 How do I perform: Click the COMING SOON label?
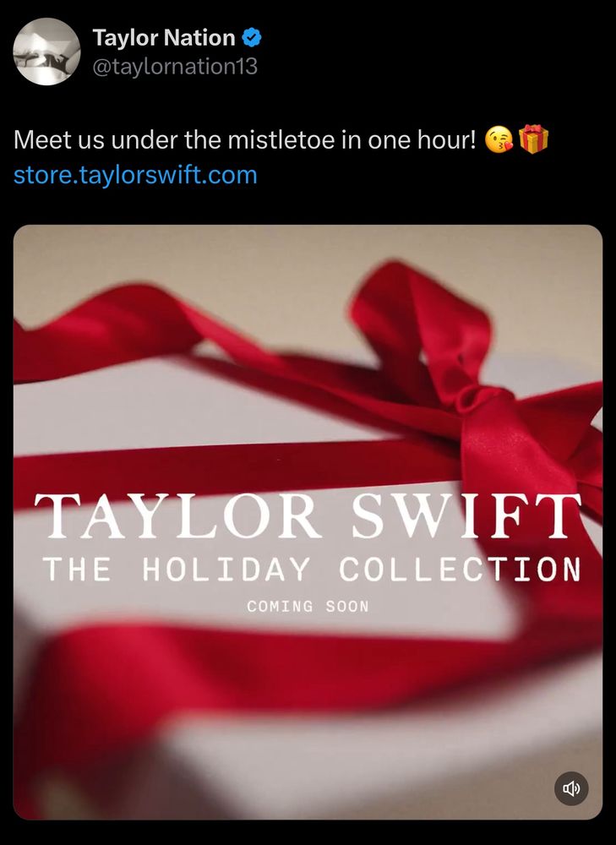(308, 606)
